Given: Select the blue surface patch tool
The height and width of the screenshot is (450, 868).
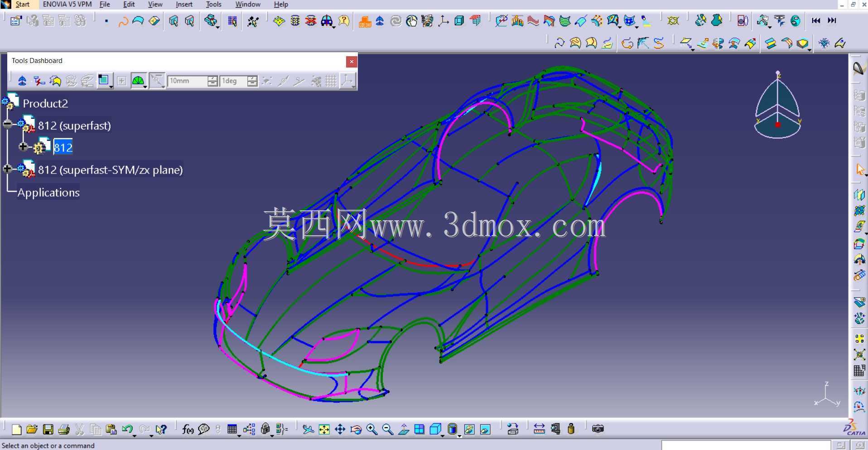Looking at the screenshot, I should (x=138, y=21).
